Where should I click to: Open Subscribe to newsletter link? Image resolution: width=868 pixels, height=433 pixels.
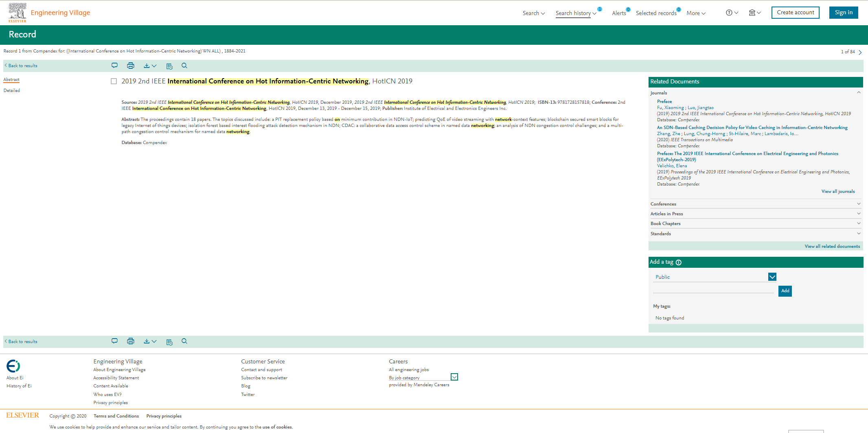click(264, 378)
